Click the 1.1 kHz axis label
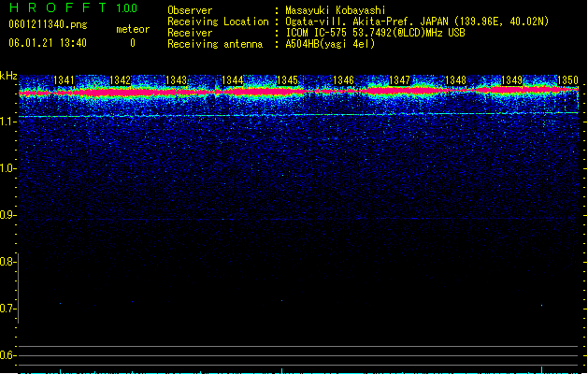The image size is (588, 374). tap(7, 122)
